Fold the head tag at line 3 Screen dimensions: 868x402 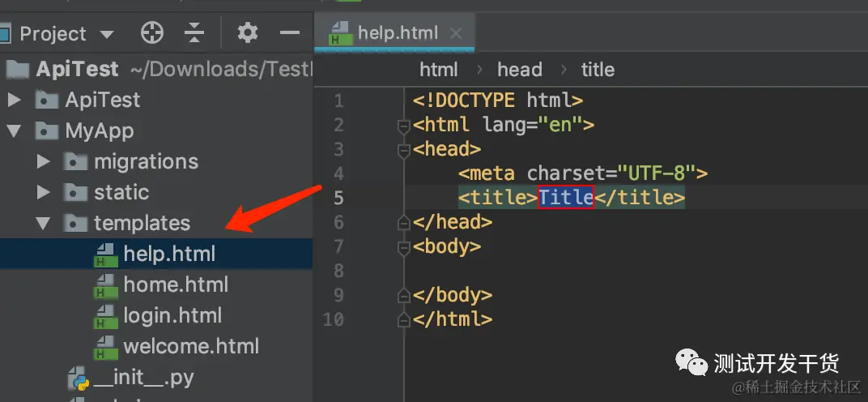pos(404,151)
